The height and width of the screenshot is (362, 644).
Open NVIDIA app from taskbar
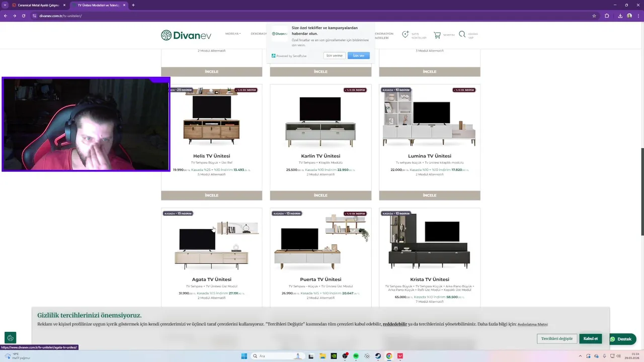coord(334,356)
